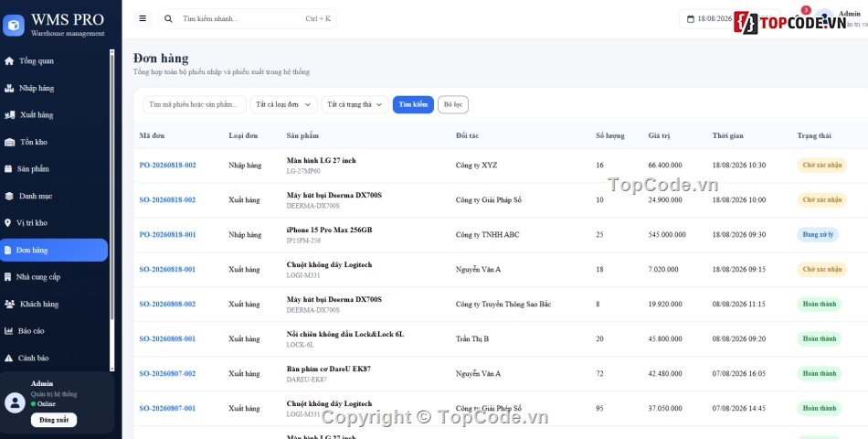Open order link SO-20260808-002
Viewport: 868px width, 439px height.
click(167, 305)
